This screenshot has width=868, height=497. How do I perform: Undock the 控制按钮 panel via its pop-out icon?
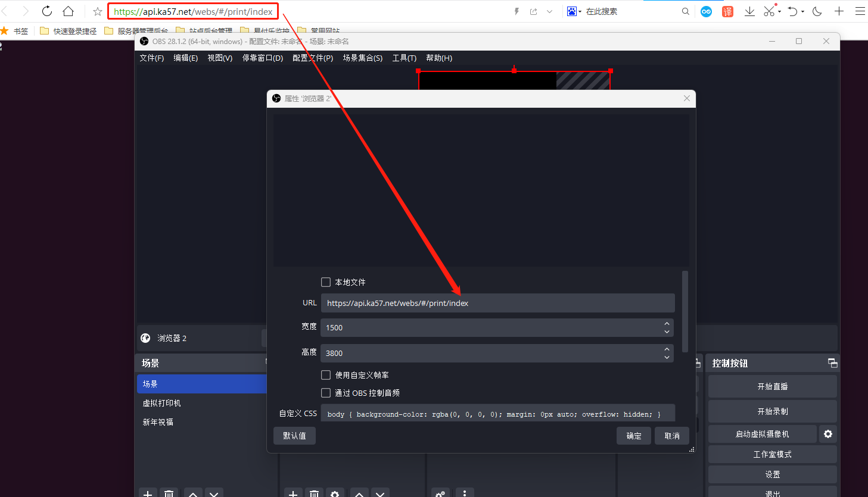[x=832, y=363]
